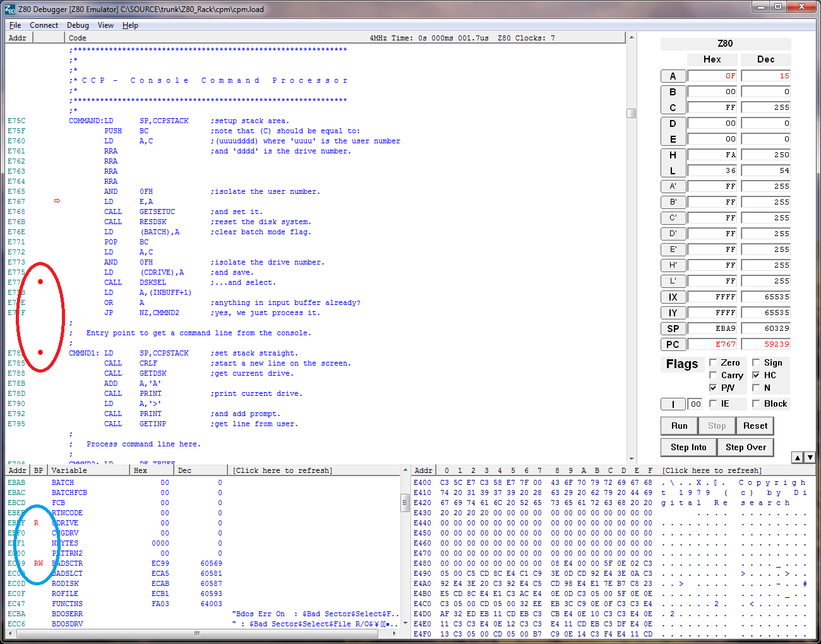The height and width of the screenshot is (644, 821).
Task: Click the IY register button
Action: (x=673, y=313)
